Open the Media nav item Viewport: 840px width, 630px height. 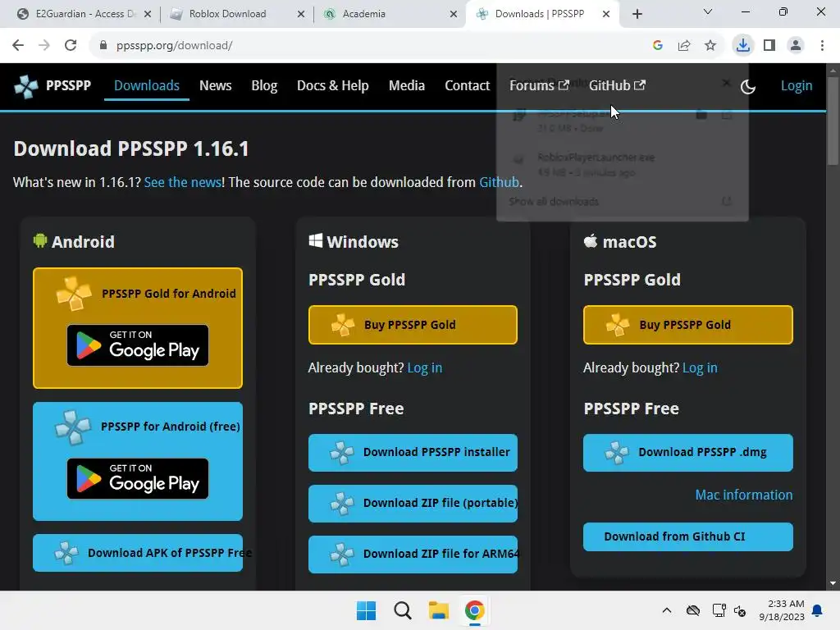[x=407, y=85]
